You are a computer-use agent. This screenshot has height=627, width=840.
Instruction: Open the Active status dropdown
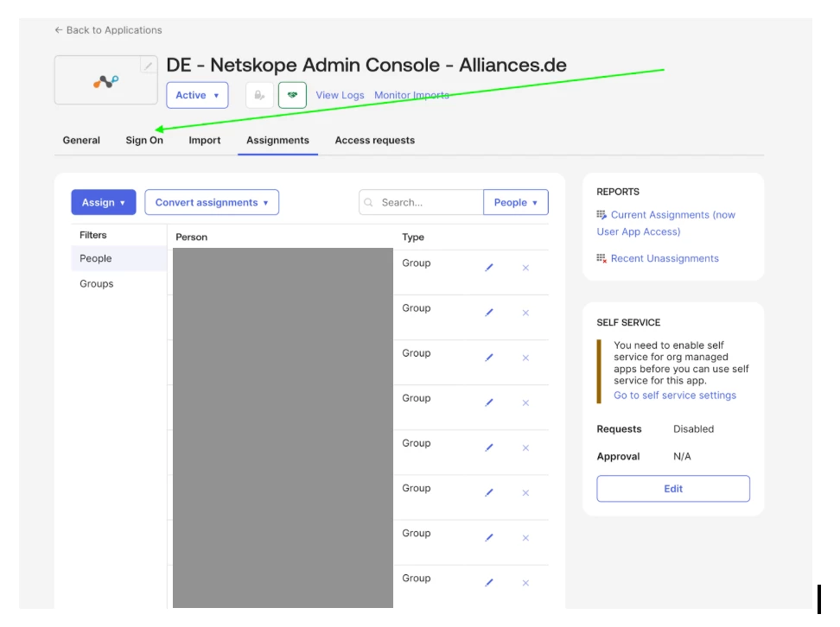(197, 95)
